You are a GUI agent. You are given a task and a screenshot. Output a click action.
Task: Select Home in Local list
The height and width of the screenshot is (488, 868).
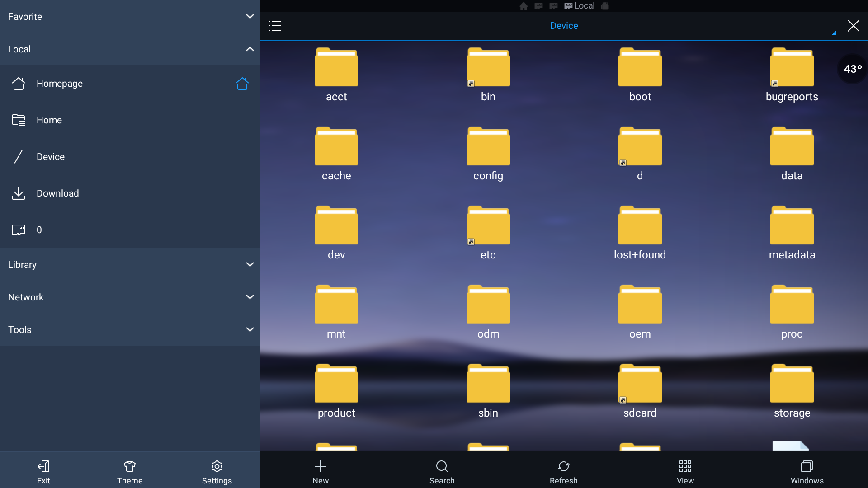[130, 120]
